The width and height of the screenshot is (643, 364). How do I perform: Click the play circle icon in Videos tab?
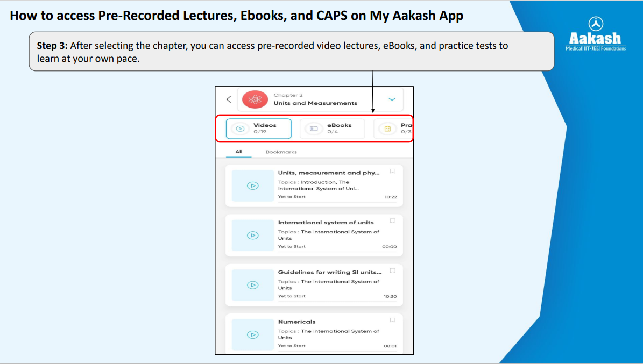[x=241, y=129]
